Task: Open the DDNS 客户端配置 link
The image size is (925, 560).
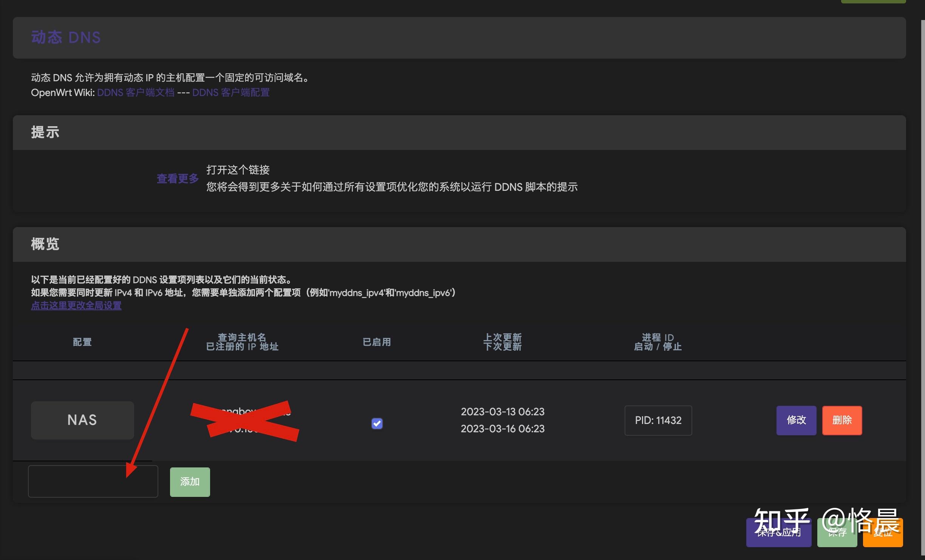Action: [x=231, y=92]
